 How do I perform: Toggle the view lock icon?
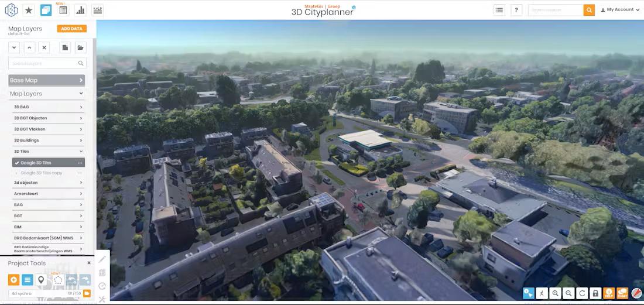click(595, 293)
